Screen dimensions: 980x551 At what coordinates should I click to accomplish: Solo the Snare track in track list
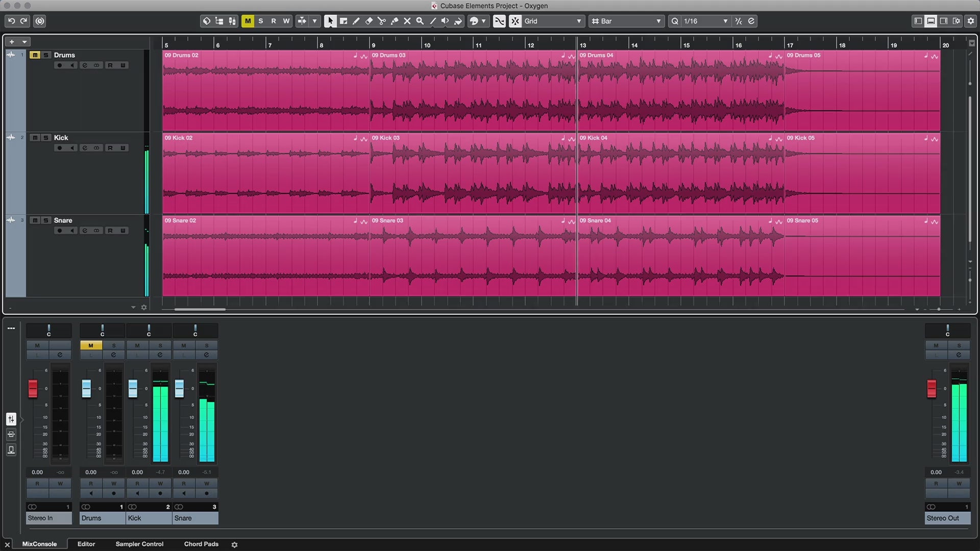tap(46, 220)
